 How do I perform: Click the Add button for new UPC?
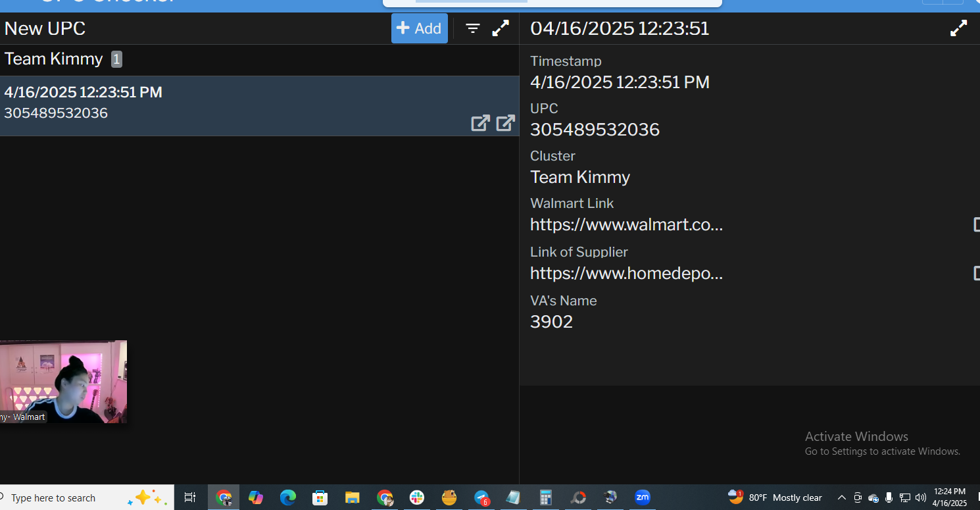419,28
